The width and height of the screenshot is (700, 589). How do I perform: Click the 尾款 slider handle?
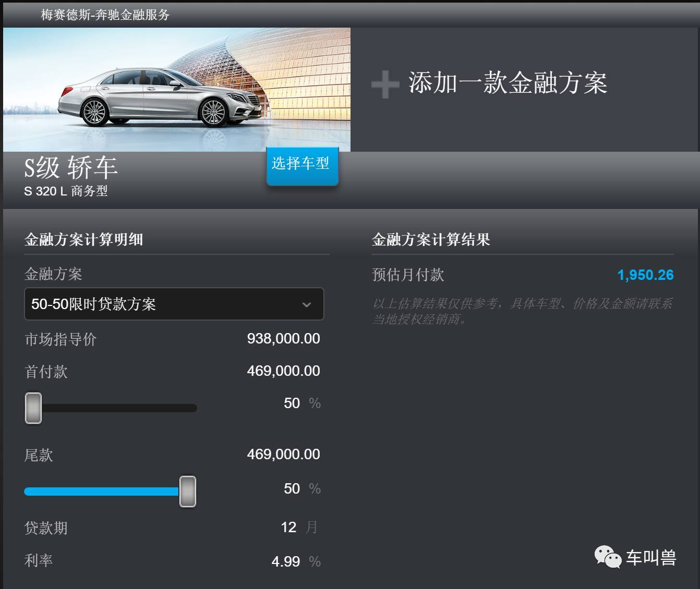(188, 491)
